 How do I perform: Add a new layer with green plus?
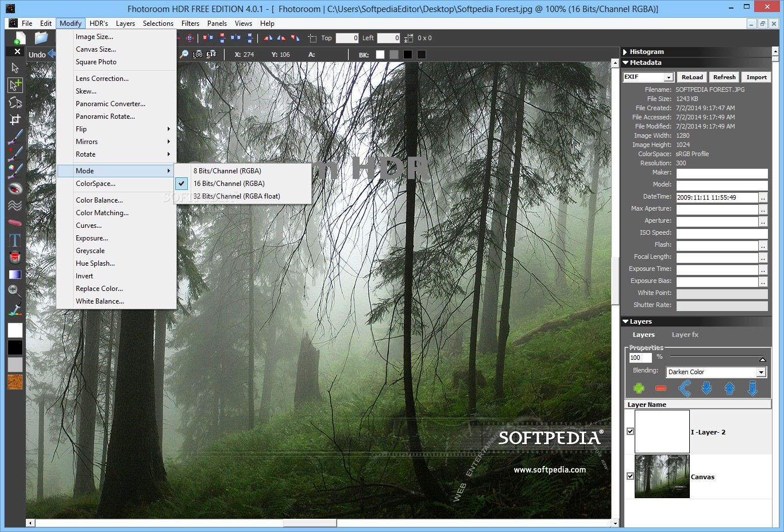tap(639, 389)
